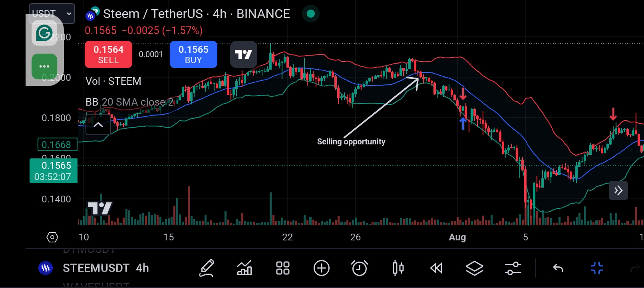Open chart settings sliders icon
This screenshot has height=288, width=644.
click(513, 268)
